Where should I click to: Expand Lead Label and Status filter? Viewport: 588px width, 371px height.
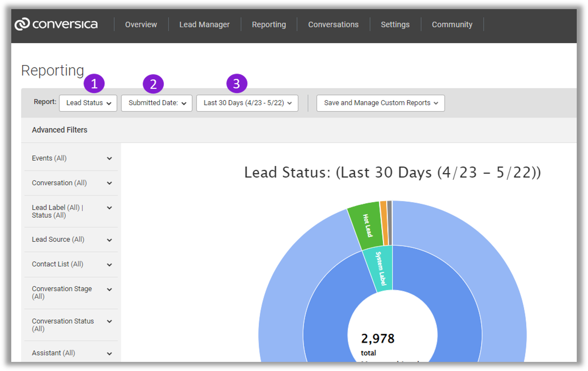pyautogui.click(x=71, y=211)
